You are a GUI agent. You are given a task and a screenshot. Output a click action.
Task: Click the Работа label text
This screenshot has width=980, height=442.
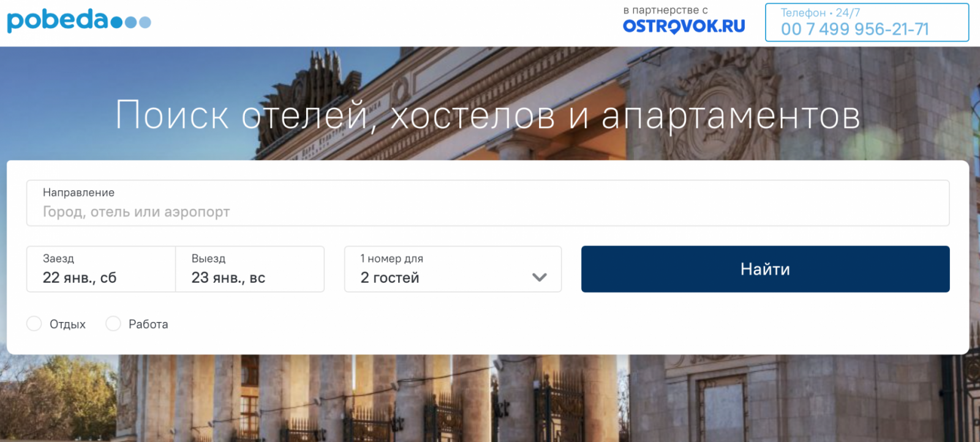pos(148,324)
